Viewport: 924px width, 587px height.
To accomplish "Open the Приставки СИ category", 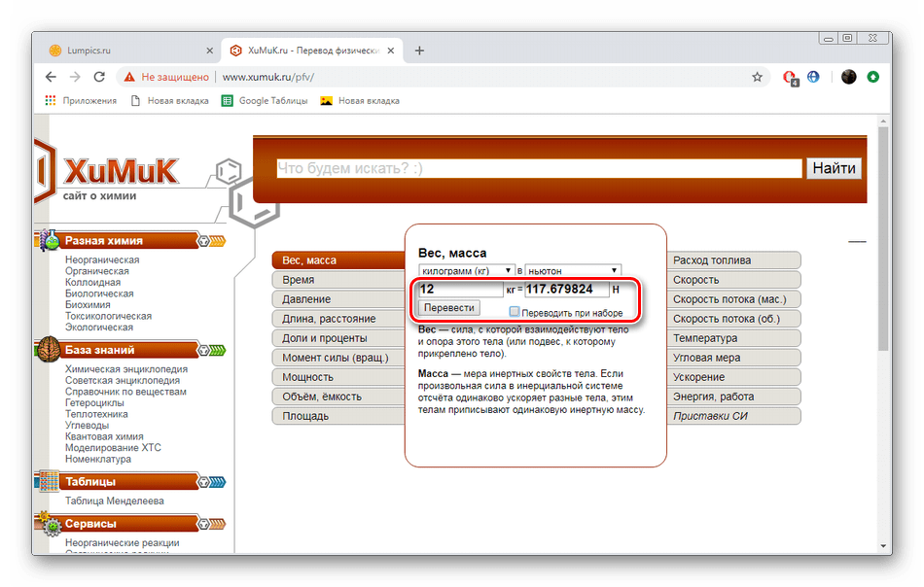I will coord(733,416).
